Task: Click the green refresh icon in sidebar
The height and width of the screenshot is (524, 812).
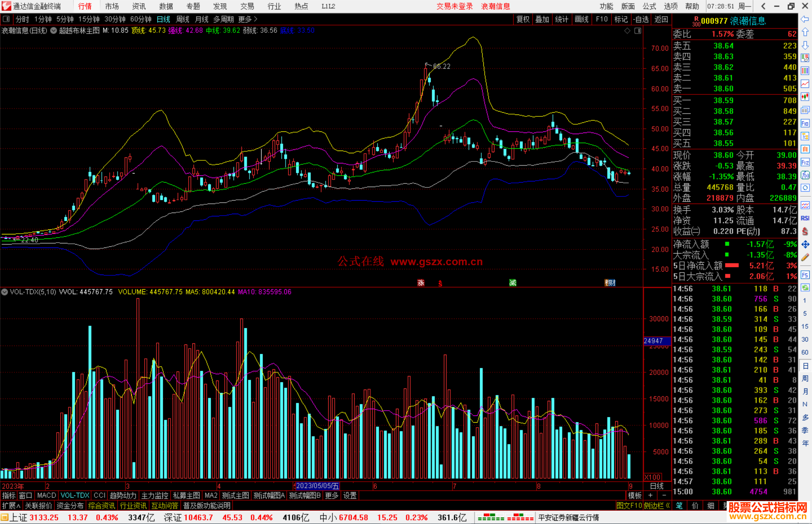Action: pos(805,288)
